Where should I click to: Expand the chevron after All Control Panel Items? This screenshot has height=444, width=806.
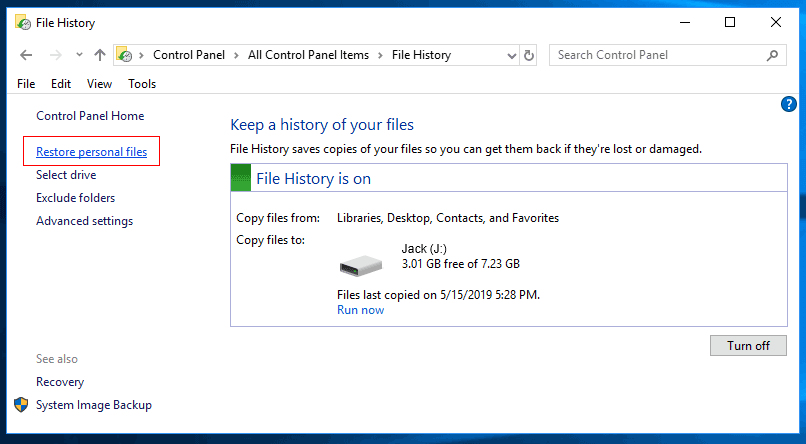pos(380,55)
